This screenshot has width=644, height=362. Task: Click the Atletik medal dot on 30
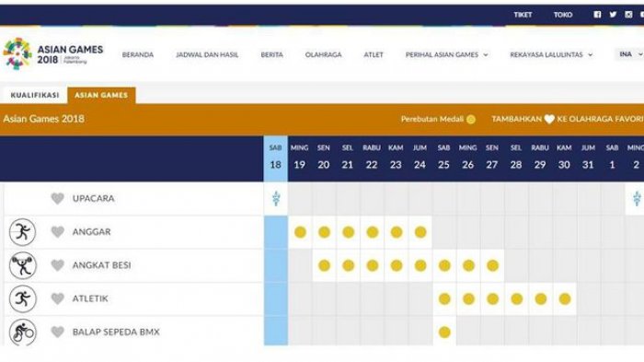(565, 298)
